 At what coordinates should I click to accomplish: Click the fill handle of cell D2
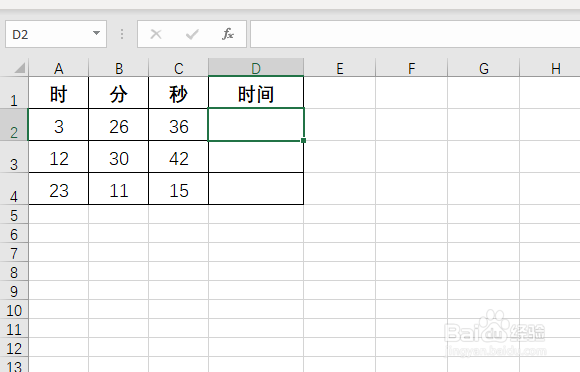(x=304, y=141)
